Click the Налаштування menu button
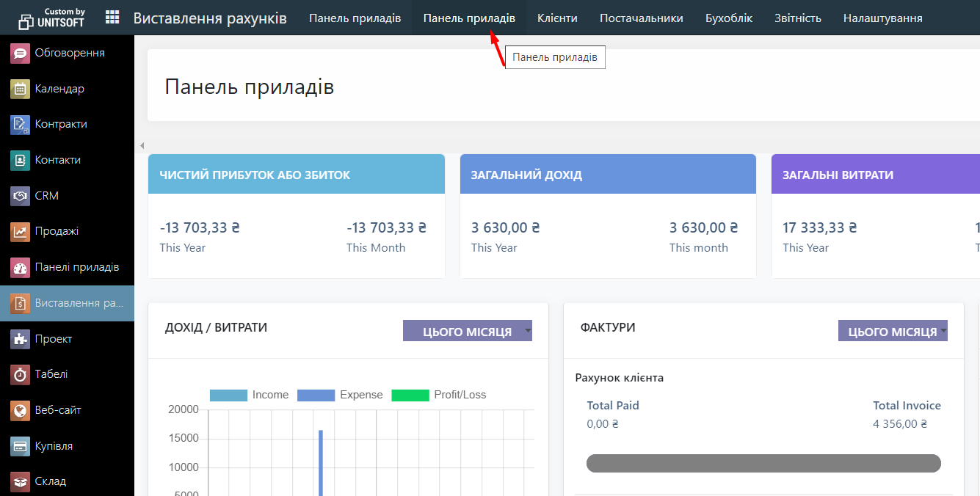The image size is (980, 496). coord(882,18)
